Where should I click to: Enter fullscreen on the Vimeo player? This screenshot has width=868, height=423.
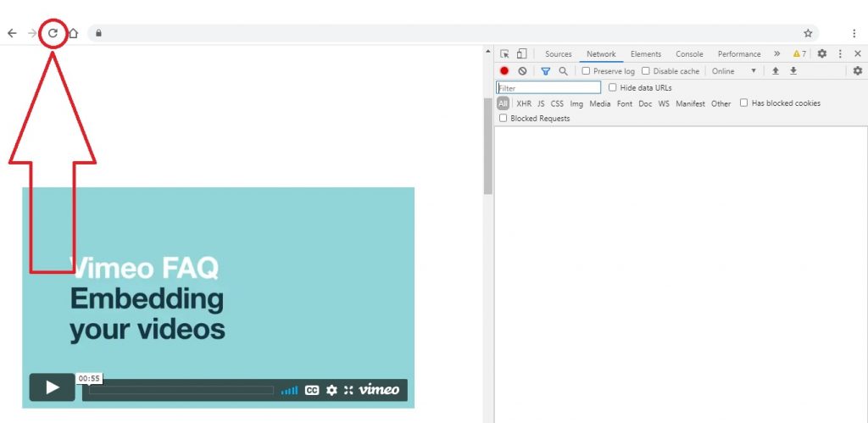coord(348,390)
